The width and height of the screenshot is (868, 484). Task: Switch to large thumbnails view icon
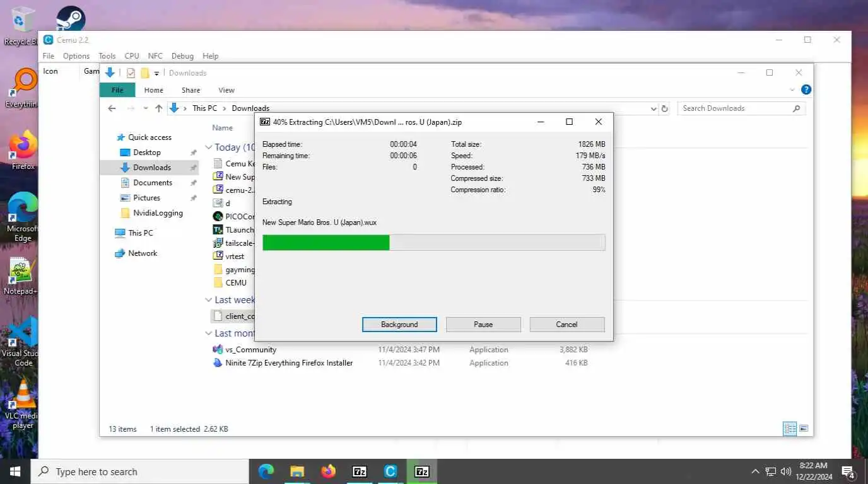click(x=804, y=429)
